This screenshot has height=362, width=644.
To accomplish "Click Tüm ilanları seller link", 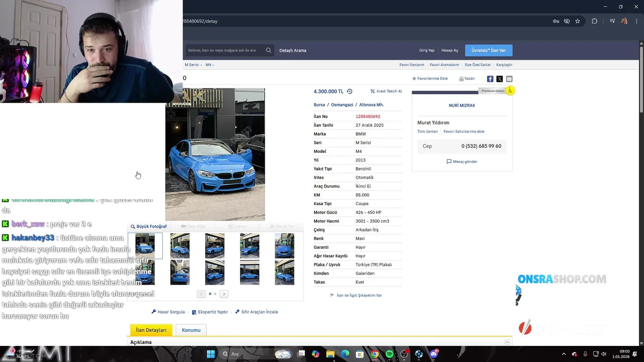I will [428, 132].
